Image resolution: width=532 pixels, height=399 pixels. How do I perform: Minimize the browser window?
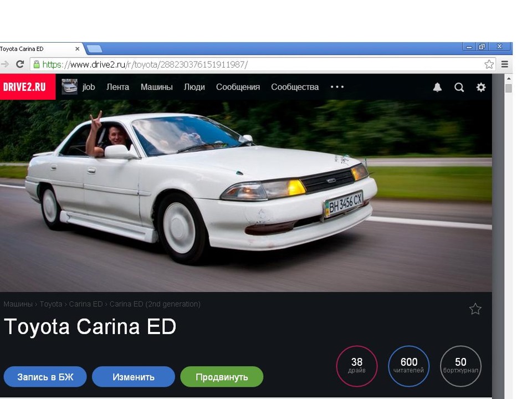(469, 47)
